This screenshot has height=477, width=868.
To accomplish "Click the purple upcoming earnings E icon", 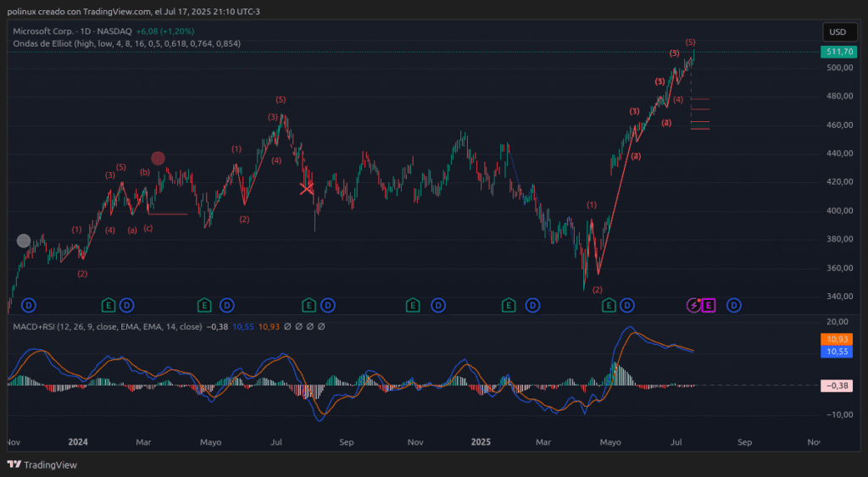I will (x=709, y=305).
